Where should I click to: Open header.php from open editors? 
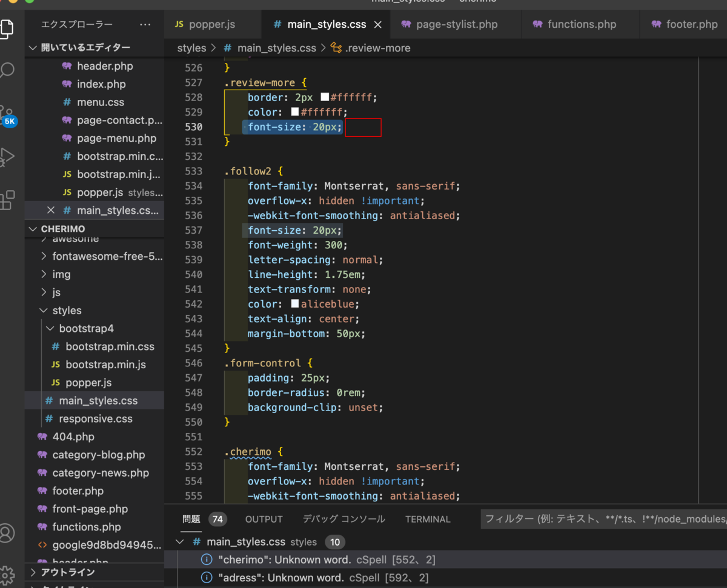(105, 66)
